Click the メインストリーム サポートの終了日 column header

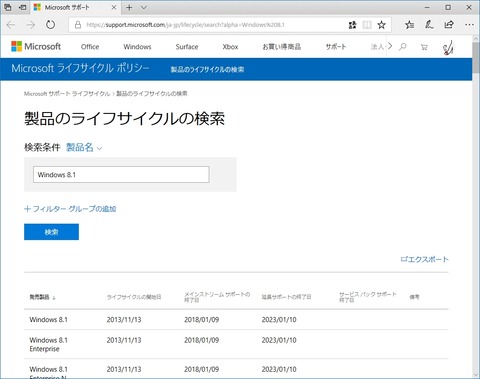(217, 297)
